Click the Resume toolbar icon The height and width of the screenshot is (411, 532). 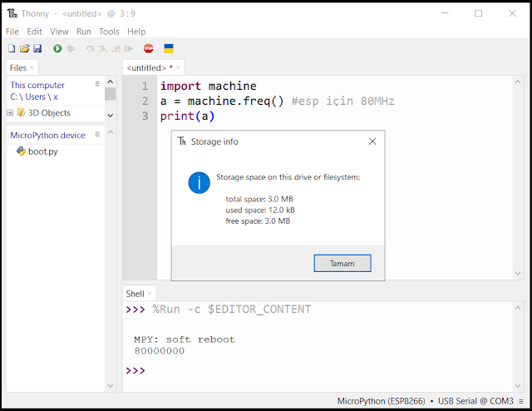pyautogui.click(x=129, y=48)
